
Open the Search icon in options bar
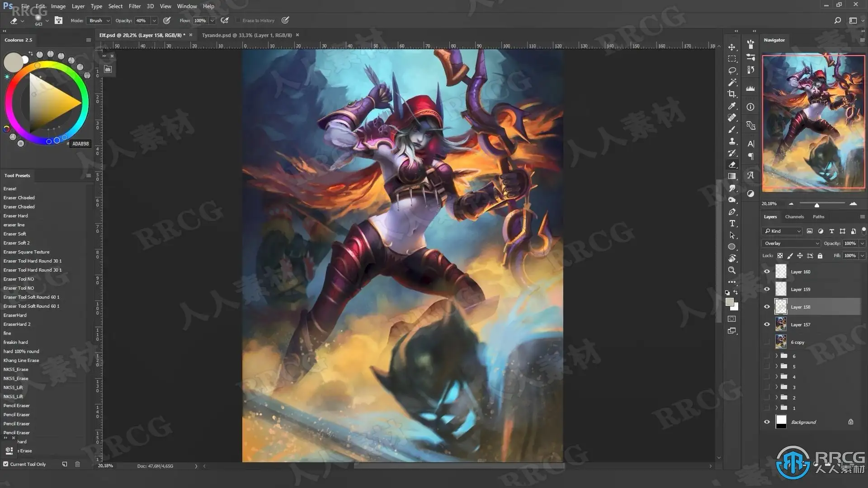click(837, 20)
